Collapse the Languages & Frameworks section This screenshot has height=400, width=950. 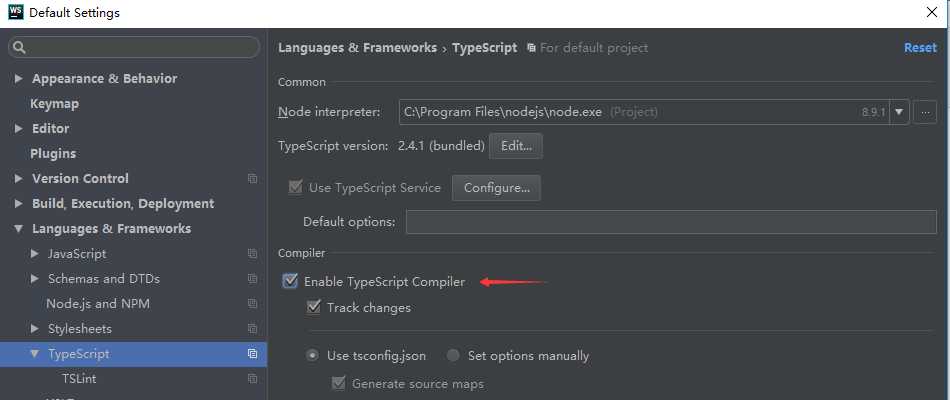19,228
